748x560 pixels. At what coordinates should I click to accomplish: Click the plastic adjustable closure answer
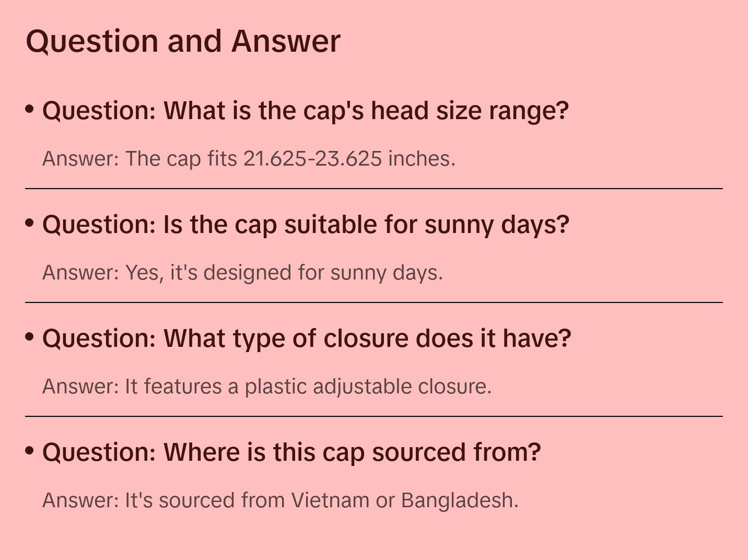tap(267, 387)
